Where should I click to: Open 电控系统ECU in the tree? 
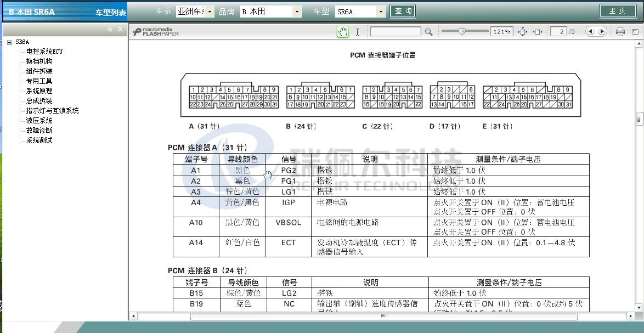pos(44,52)
